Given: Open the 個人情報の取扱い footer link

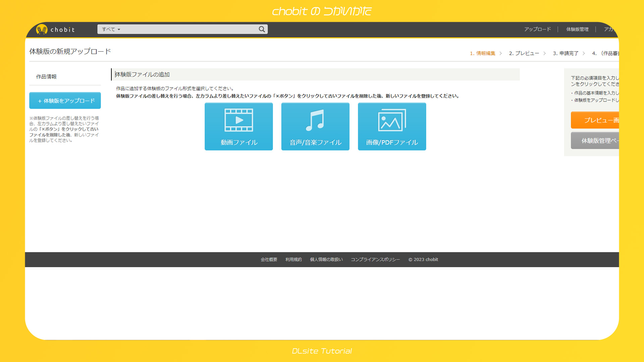Looking at the screenshot, I should coord(326,259).
